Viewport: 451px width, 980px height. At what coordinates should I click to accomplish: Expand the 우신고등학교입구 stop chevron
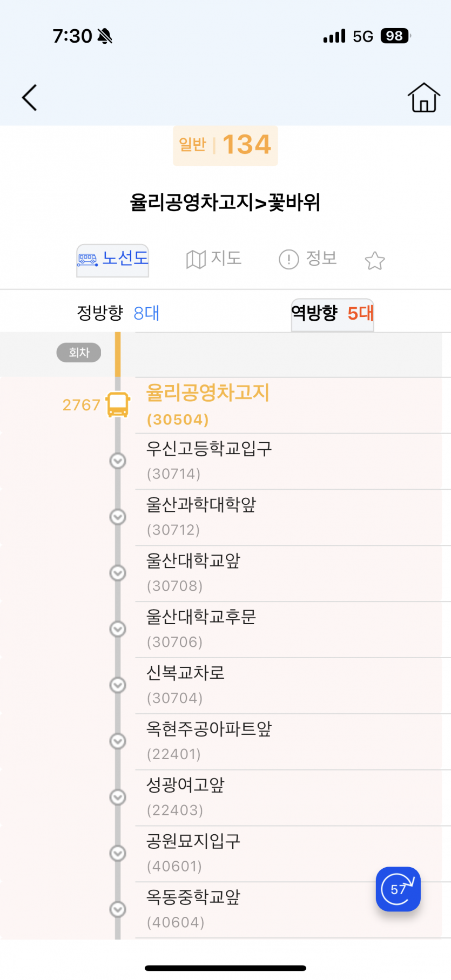[x=118, y=461]
